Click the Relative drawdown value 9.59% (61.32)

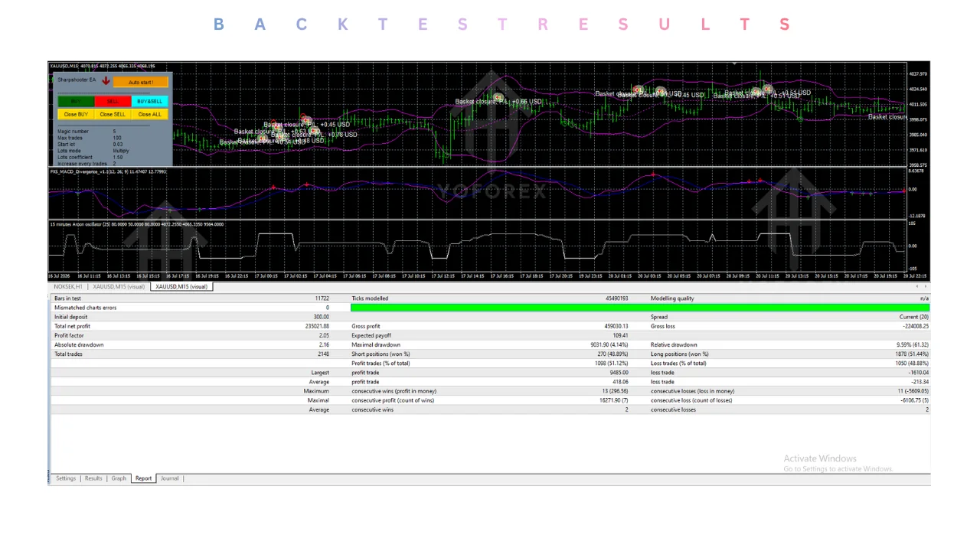(912, 345)
